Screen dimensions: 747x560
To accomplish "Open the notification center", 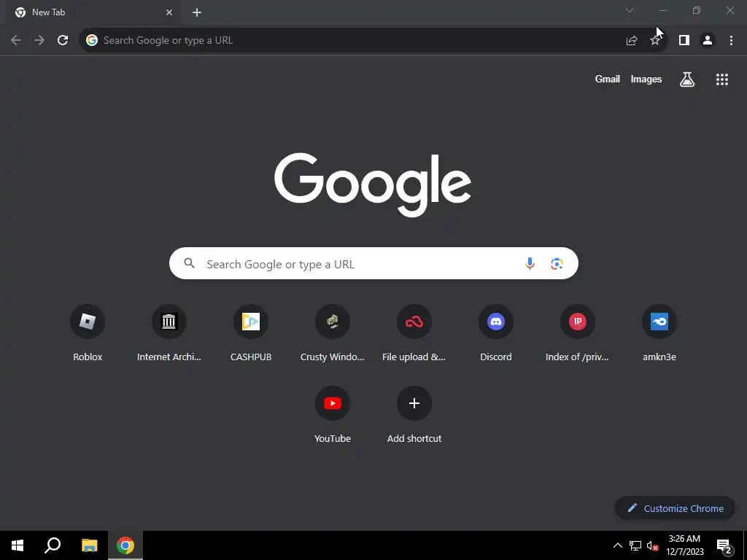I will click(x=724, y=546).
